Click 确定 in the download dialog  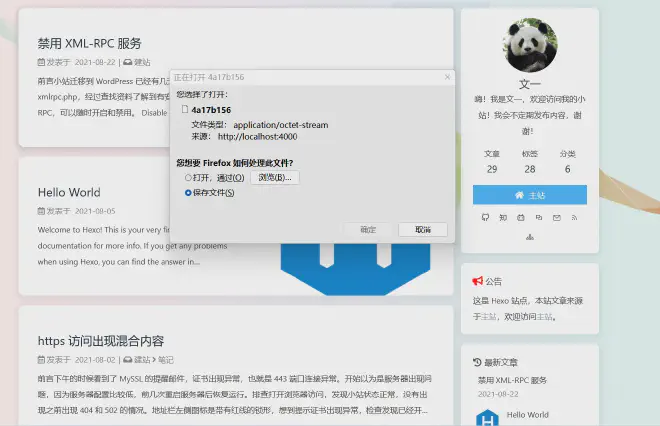[x=368, y=229]
